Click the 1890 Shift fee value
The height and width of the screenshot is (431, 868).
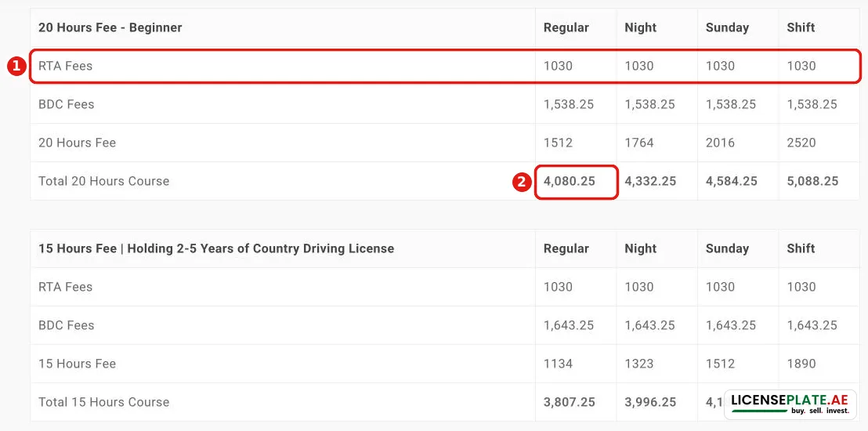point(801,364)
